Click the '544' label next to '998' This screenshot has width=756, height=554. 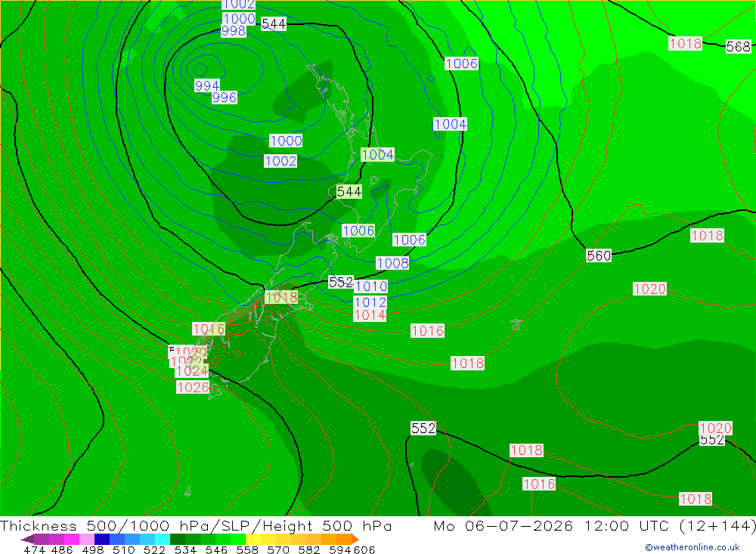(x=274, y=24)
